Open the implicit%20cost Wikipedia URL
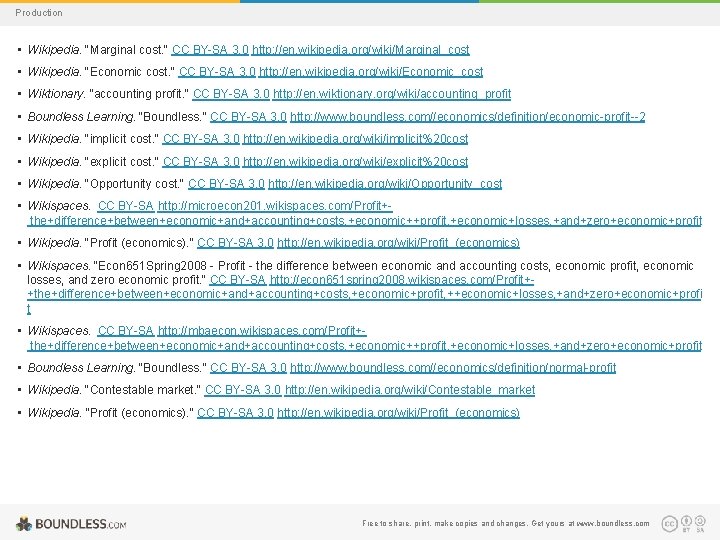 click(355, 139)
